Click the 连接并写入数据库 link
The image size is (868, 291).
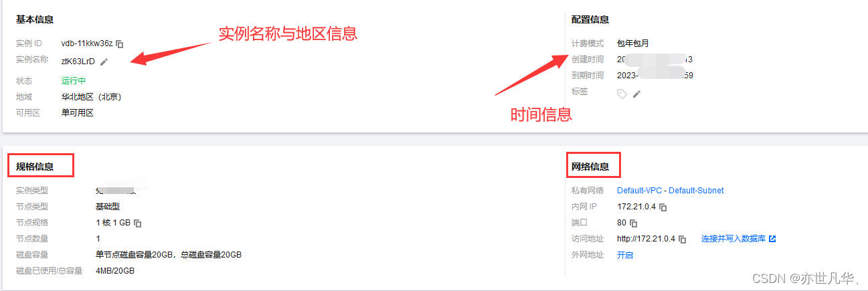(x=733, y=239)
